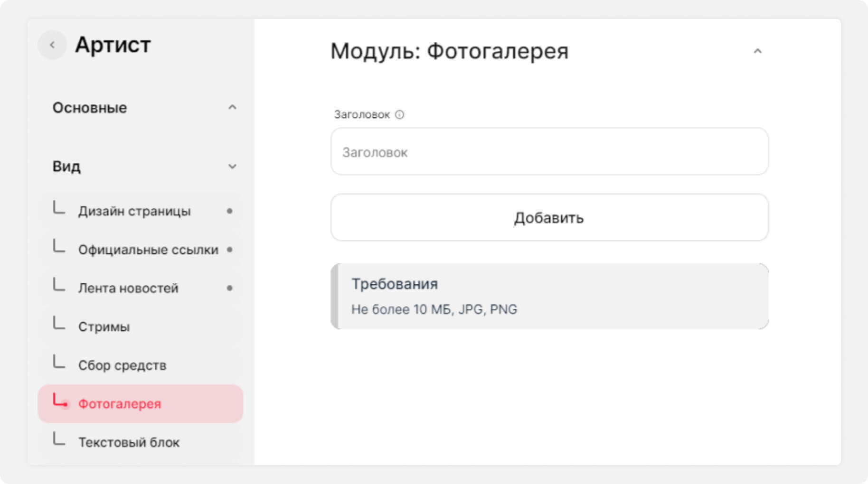Collapse the Модуль: Фотогалерея panel
This screenshot has width=868, height=484.
[757, 51]
